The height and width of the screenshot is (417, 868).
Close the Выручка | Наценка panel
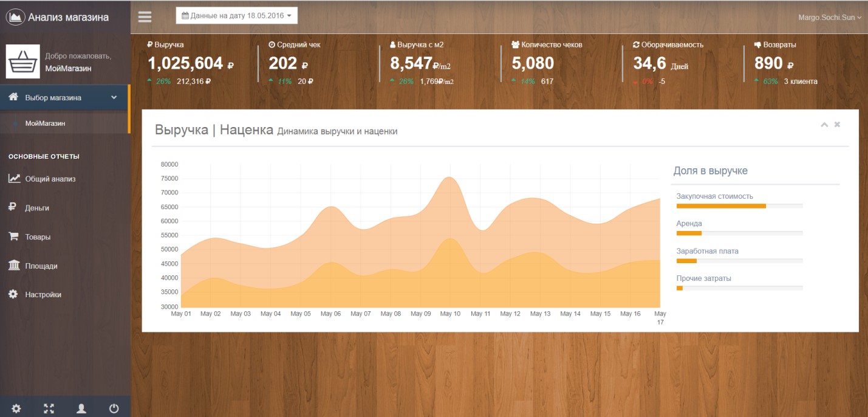pos(837,125)
